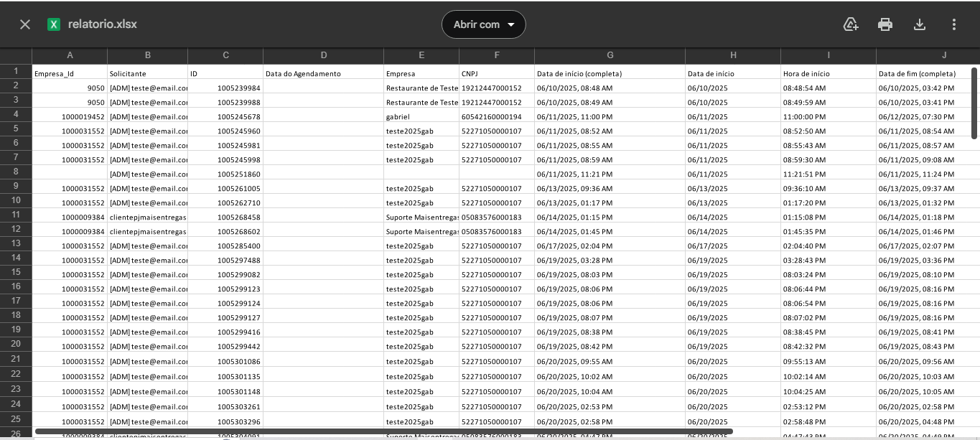Click the print icon

pos(885,24)
